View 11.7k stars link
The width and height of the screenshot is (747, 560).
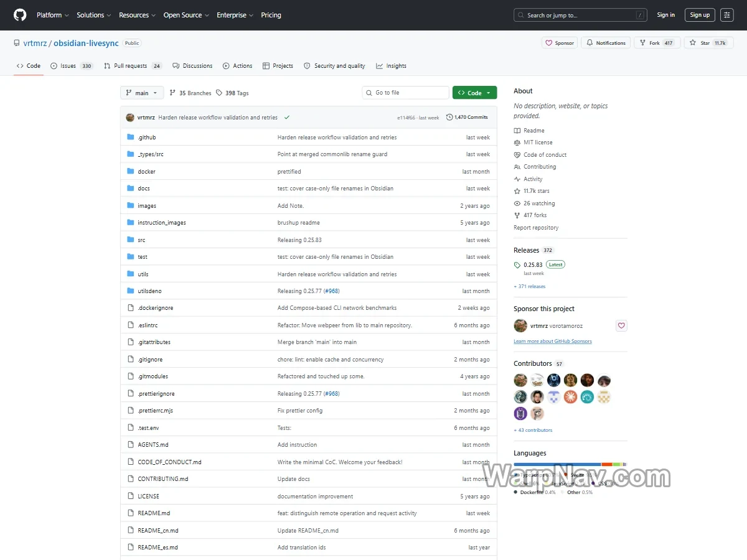point(532,191)
